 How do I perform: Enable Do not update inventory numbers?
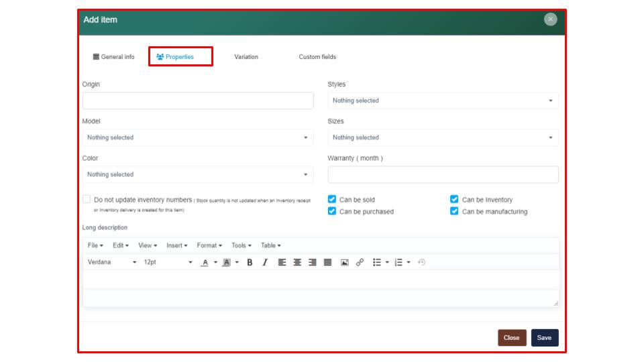tap(87, 199)
